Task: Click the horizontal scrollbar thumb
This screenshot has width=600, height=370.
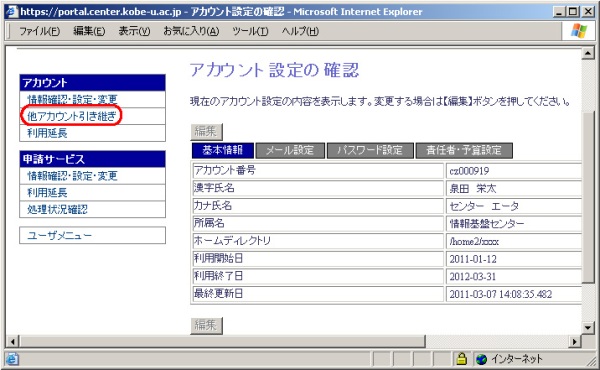Action: (x=222, y=341)
